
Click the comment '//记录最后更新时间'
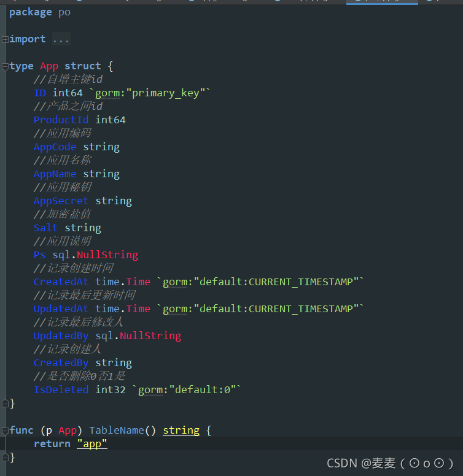pos(85,295)
